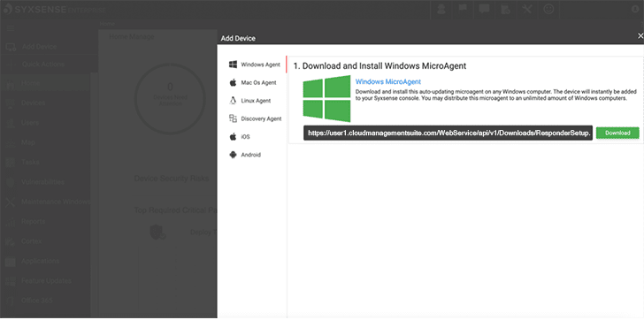This screenshot has height=320, width=644.
Task: Click the ResponderSetup download URL field
Action: coord(448,133)
